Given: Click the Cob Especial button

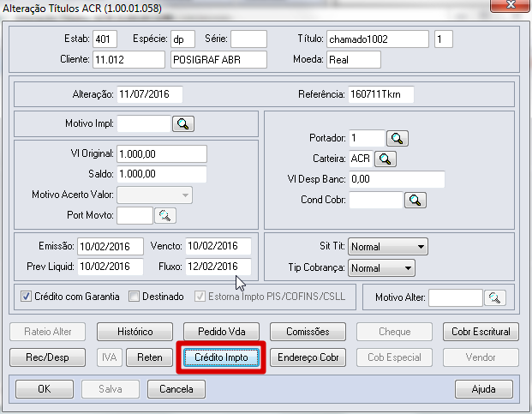Looking at the screenshot, I should pos(395,357).
